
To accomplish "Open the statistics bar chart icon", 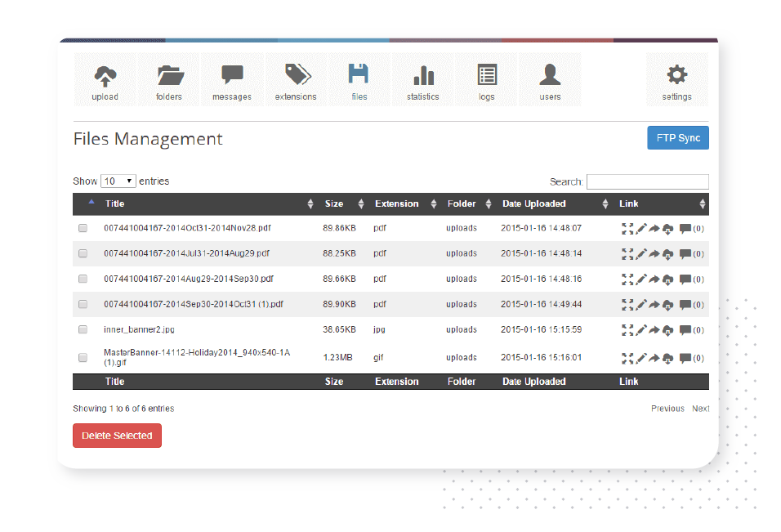I will pos(423,76).
